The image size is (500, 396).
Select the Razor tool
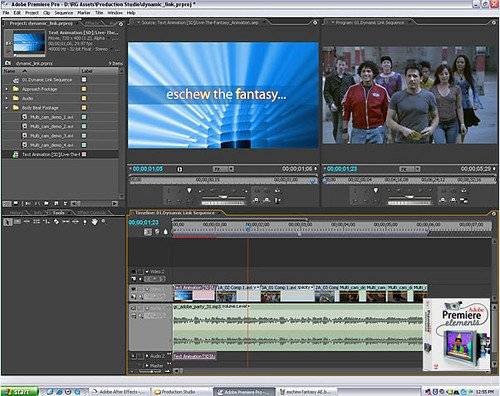56,221
